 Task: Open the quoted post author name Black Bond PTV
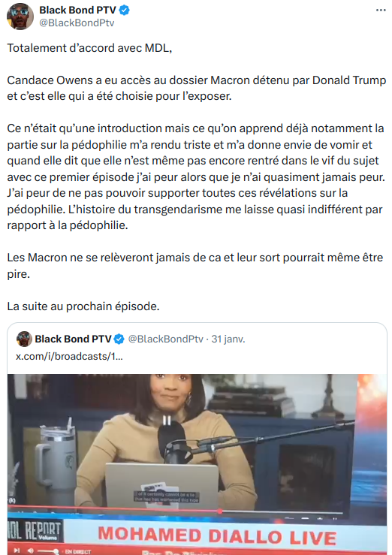click(74, 339)
